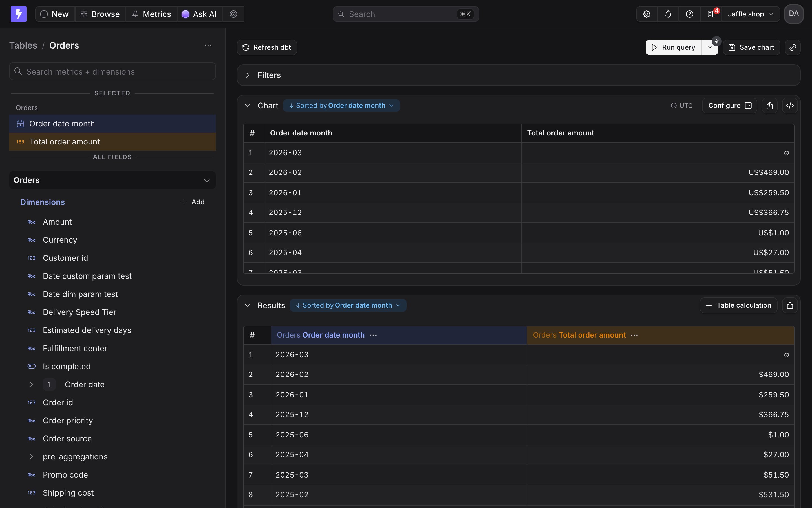This screenshot has width=812, height=508.
Task: Open column menu for Orders Order date month
Action: coord(373,335)
